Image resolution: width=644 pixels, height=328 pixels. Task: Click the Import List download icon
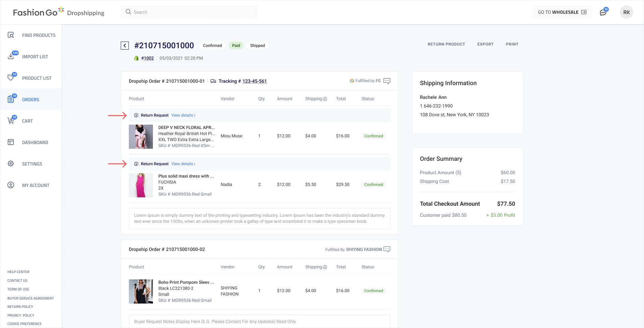tap(11, 56)
